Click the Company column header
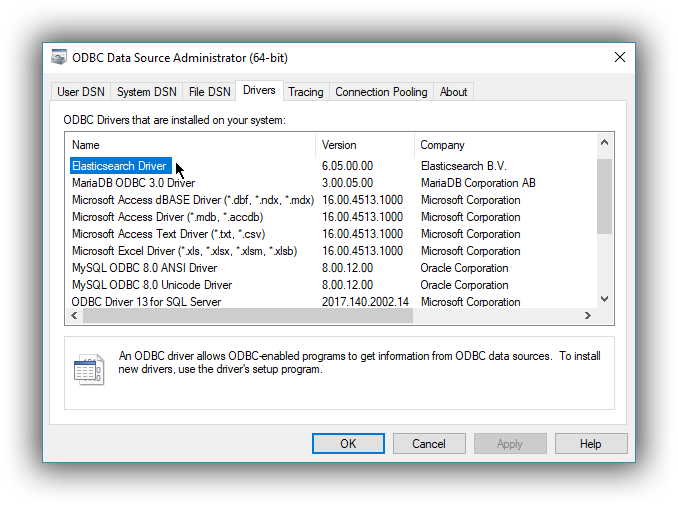Image resolution: width=678 pixels, height=505 pixels. tap(505, 145)
